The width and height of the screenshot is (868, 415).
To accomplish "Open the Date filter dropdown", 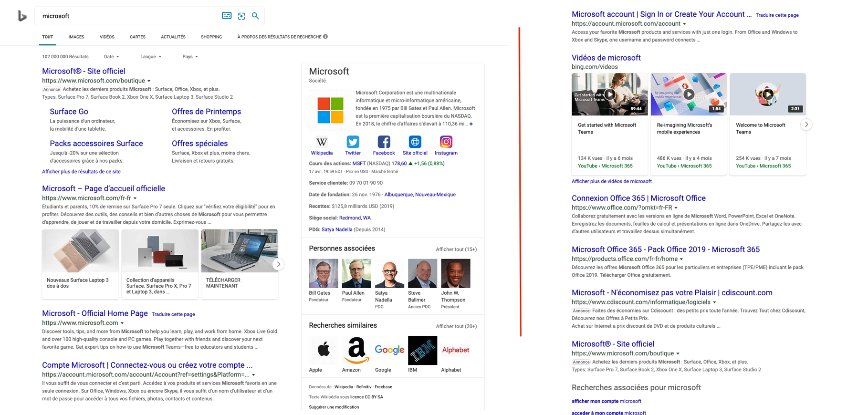I will click(x=112, y=57).
